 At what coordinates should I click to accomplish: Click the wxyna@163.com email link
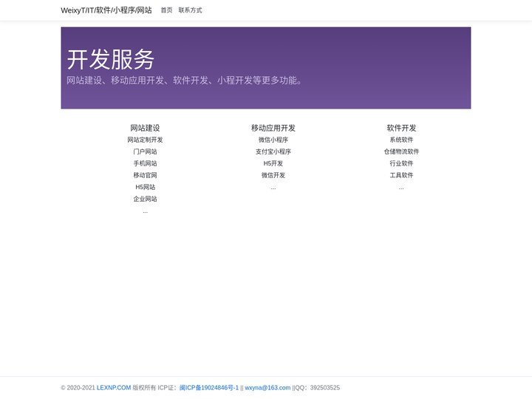click(x=267, y=388)
